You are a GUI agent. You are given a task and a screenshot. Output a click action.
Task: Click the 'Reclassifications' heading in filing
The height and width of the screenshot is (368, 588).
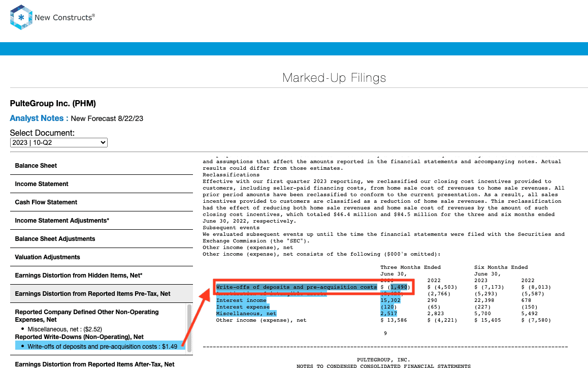pos(231,175)
